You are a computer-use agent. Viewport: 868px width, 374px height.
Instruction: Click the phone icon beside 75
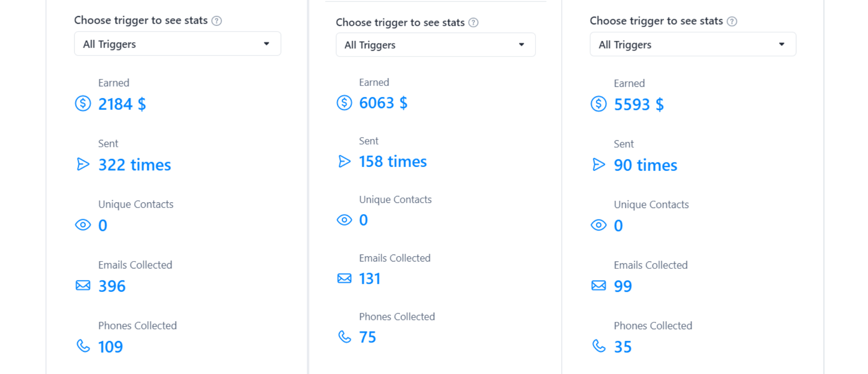point(344,337)
